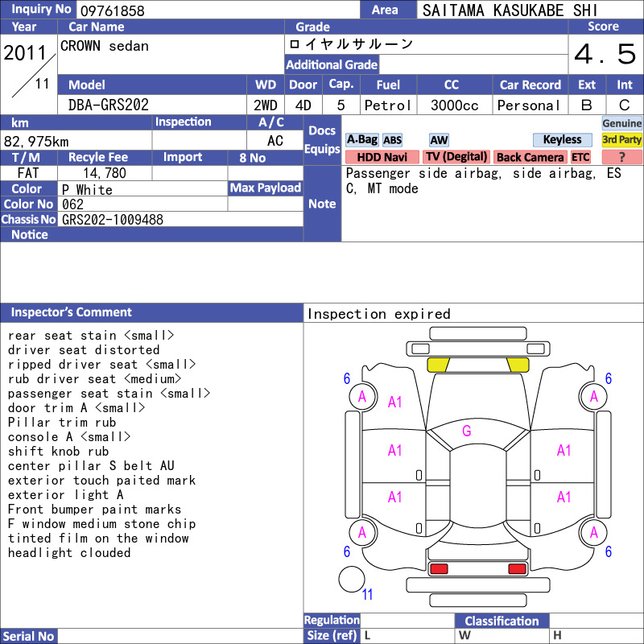Select the A-Bag equipment badge
644x644 pixels.
click(361, 139)
